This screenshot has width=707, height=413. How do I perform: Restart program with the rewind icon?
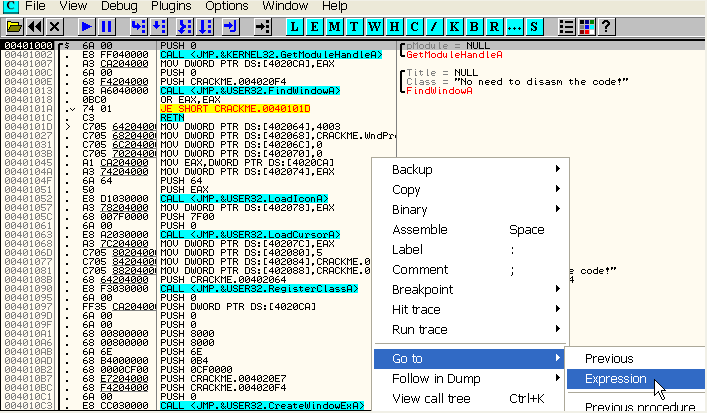tap(35, 27)
